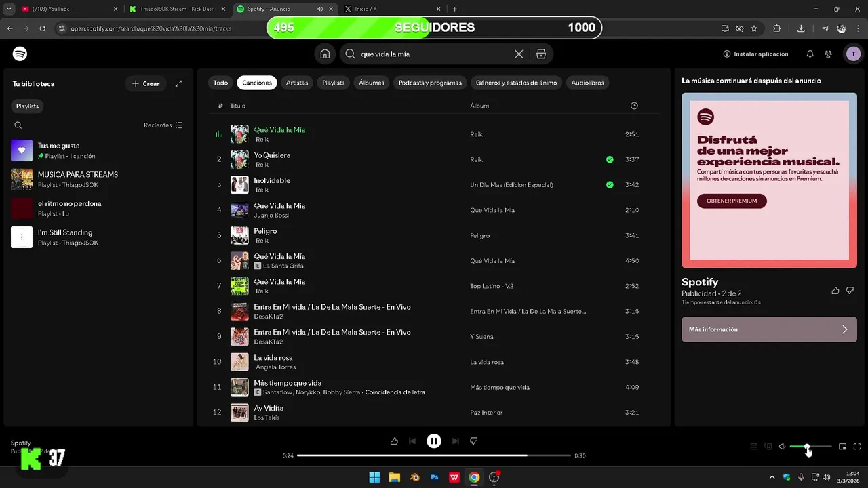868x488 pixels.
Task: Click Crear button in library
Action: coord(146,83)
